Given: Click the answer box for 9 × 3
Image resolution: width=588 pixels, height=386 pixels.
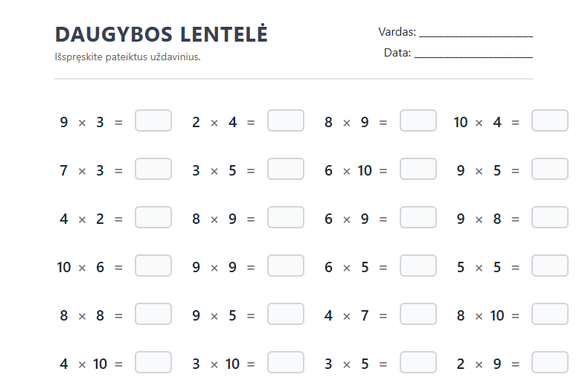Looking at the screenshot, I should (153, 121).
